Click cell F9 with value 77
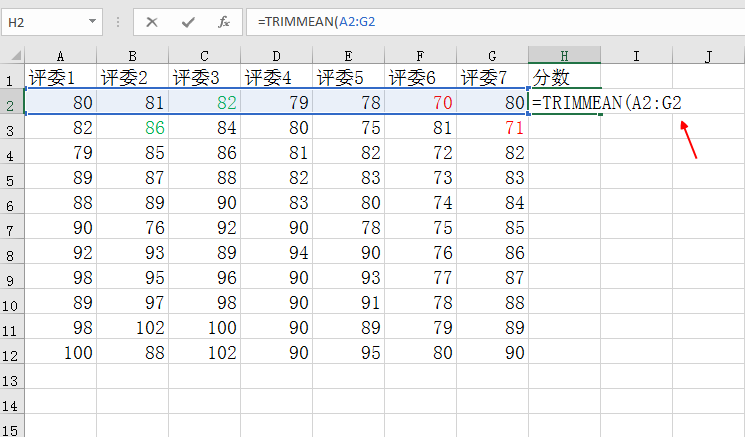Screen dimensions: 745x437 pos(420,277)
